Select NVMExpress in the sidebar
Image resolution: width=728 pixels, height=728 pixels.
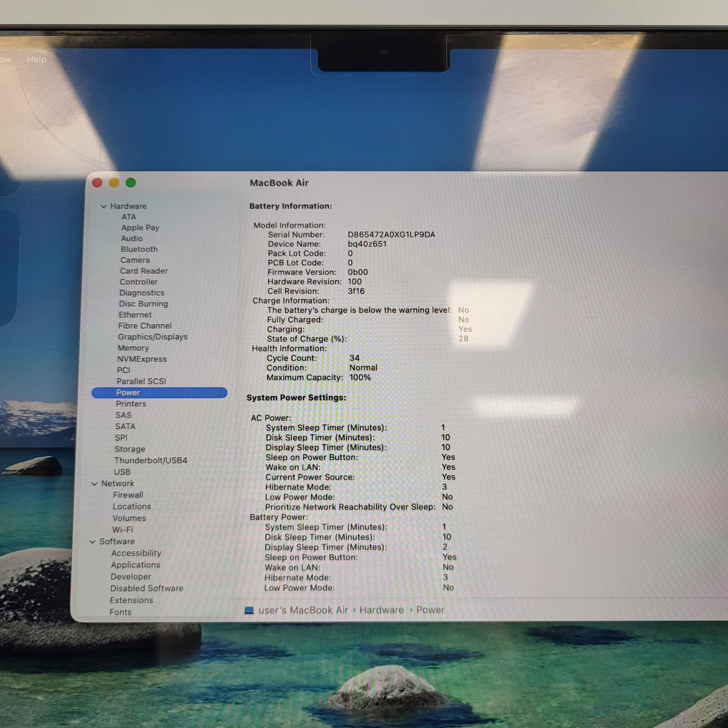[142, 359]
